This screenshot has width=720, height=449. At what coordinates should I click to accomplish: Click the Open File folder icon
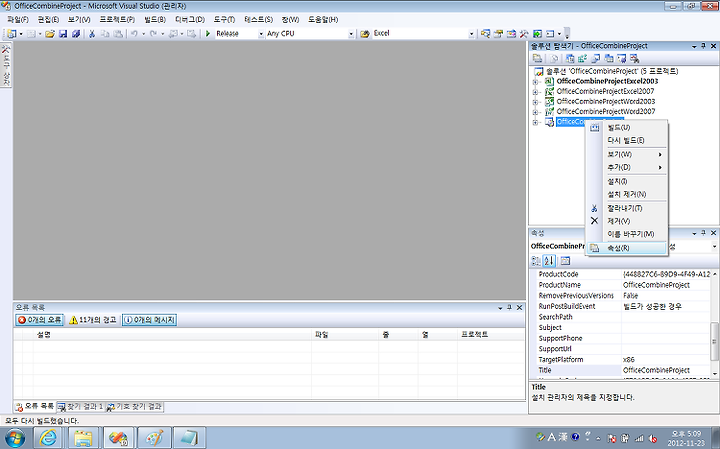click(x=50, y=34)
